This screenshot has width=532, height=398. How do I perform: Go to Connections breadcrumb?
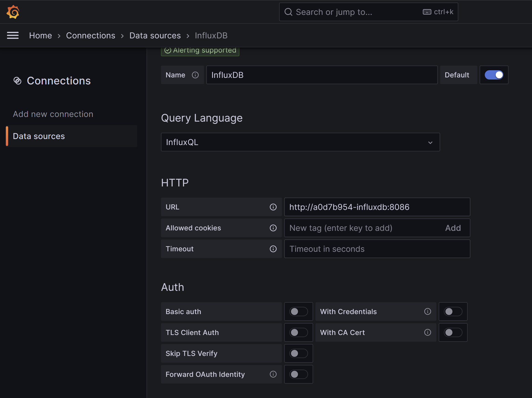click(91, 36)
